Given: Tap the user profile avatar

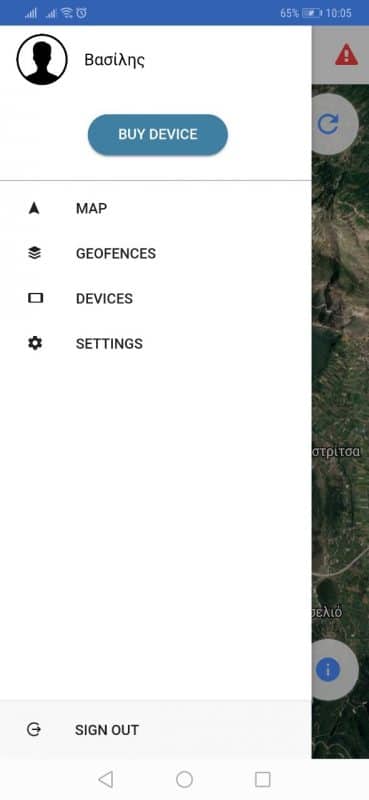Looking at the screenshot, I should pyautogui.click(x=42, y=60).
